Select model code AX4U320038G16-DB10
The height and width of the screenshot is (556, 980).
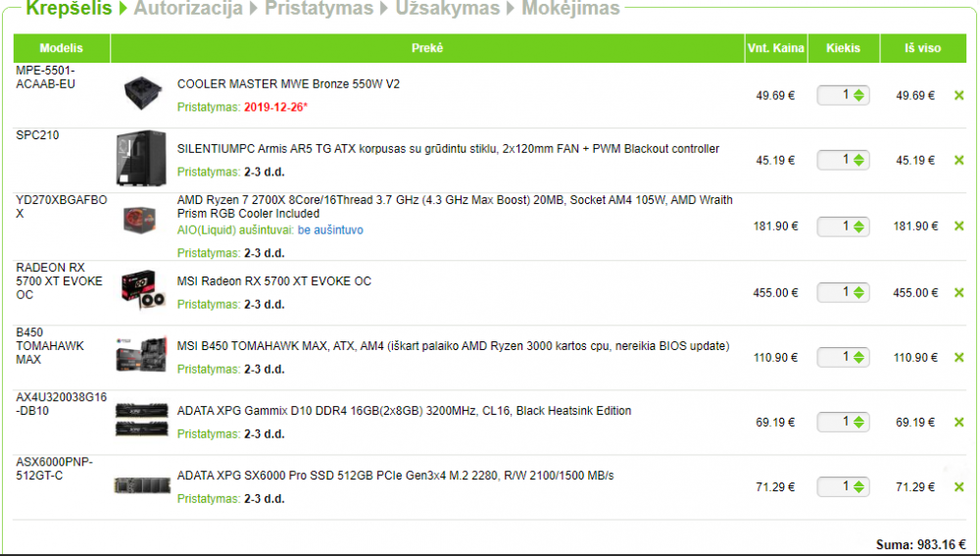click(61, 404)
